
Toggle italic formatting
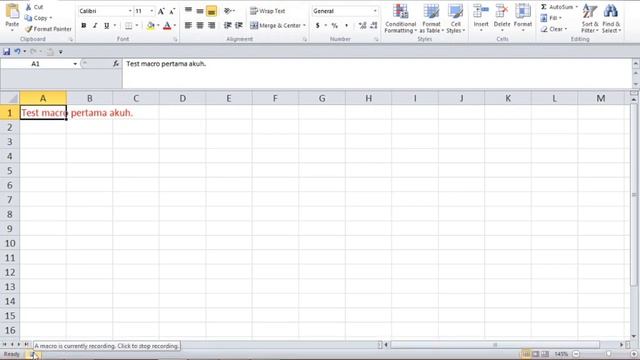point(95,26)
